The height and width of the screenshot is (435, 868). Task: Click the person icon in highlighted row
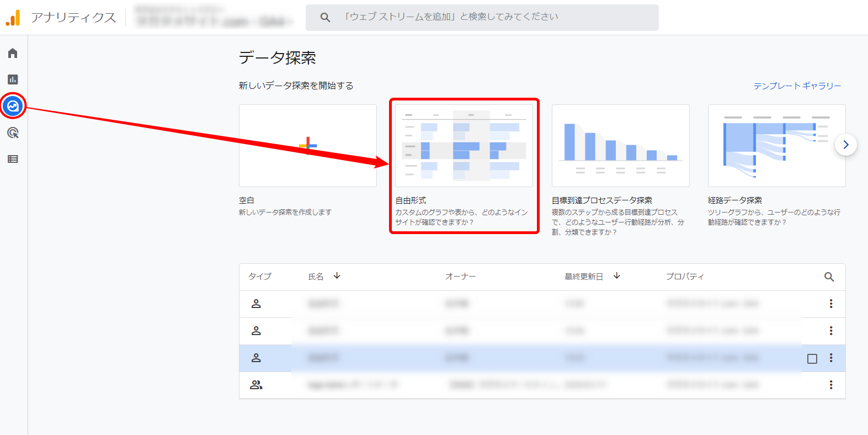256,358
